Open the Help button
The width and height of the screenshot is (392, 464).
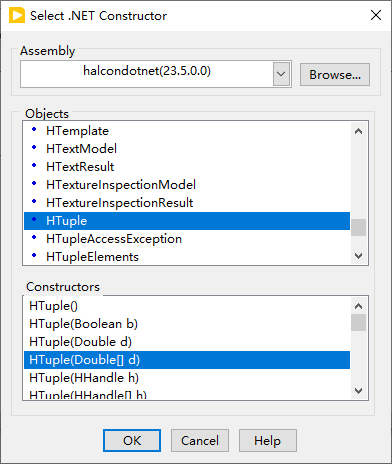[x=268, y=441]
